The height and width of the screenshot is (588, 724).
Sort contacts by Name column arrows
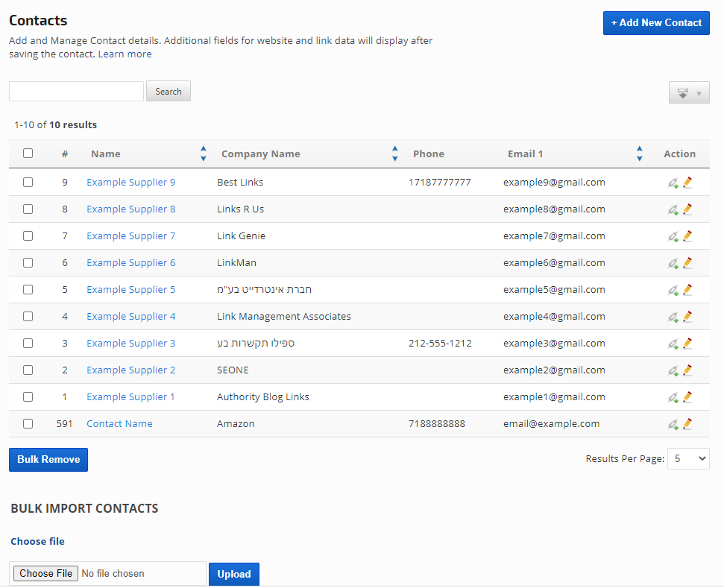coord(203,154)
